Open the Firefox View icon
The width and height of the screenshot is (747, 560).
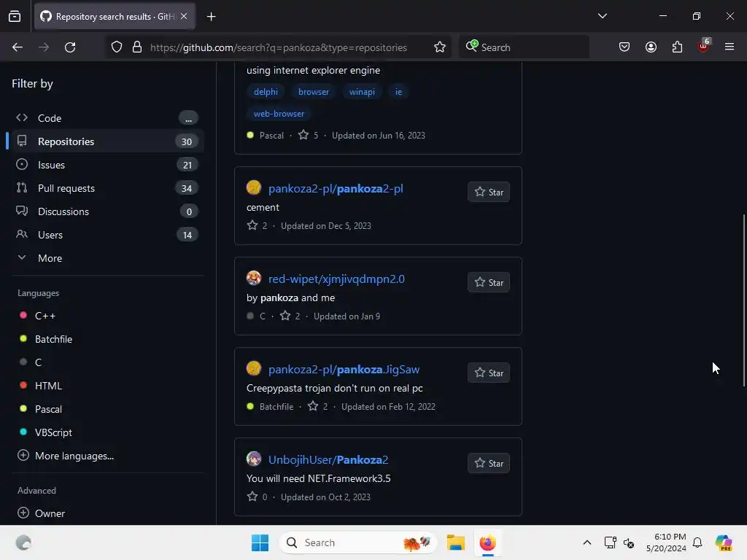point(15,16)
